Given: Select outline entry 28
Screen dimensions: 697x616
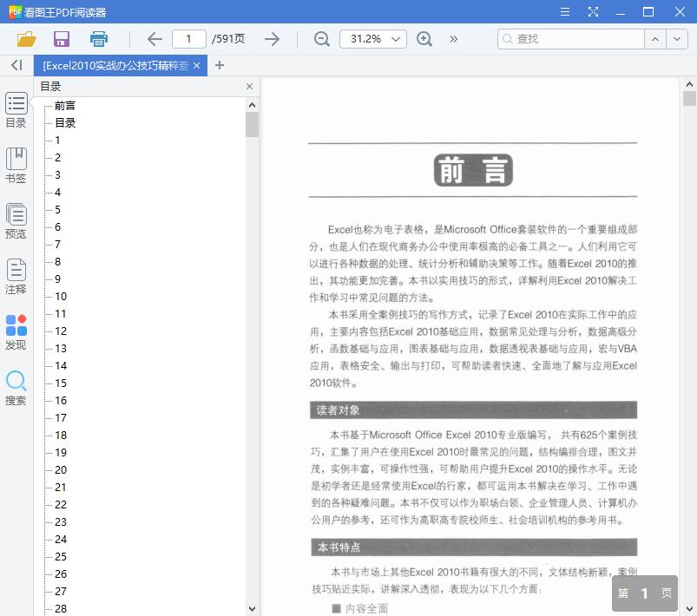Looking at the screenshot, I should coord(61,608).
